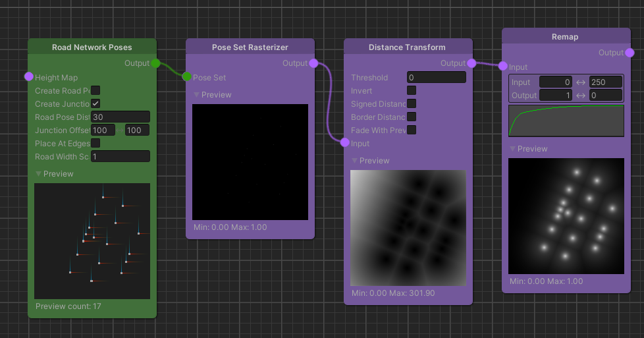The width and height of the screenshot is (644, 338).
Task: Click the Road Width Scale field
Action: tap(120, 156)
